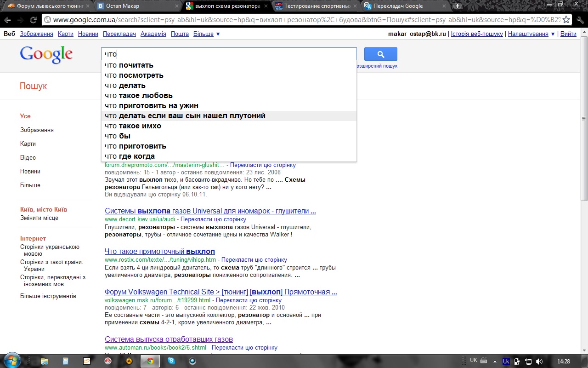
Task: Open the red round taskbar application icon
Action: 108,361
